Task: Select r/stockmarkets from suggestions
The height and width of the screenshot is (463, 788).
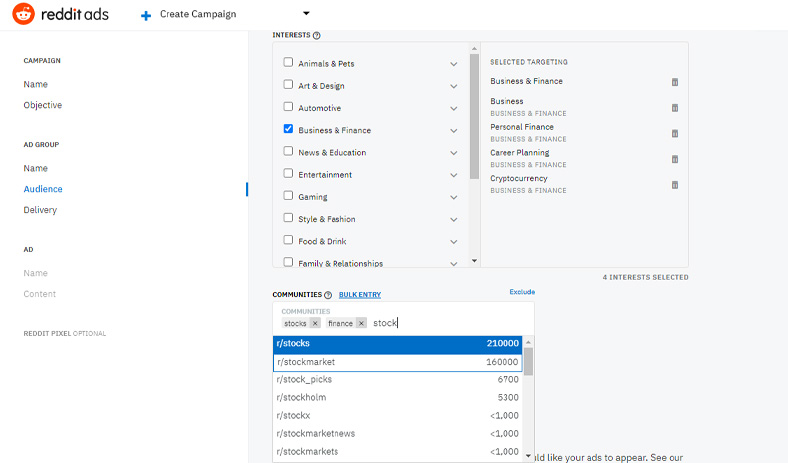Action: (398, 452)
